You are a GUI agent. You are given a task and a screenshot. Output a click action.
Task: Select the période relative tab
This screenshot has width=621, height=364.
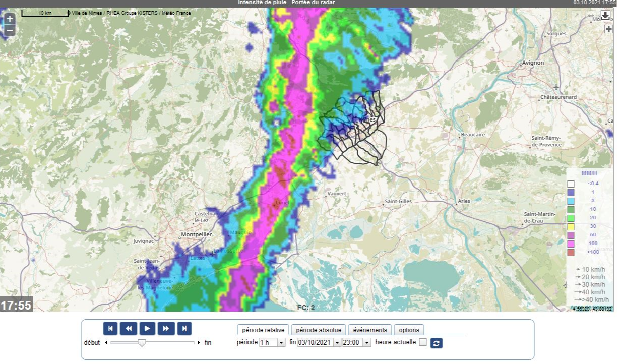263,330
